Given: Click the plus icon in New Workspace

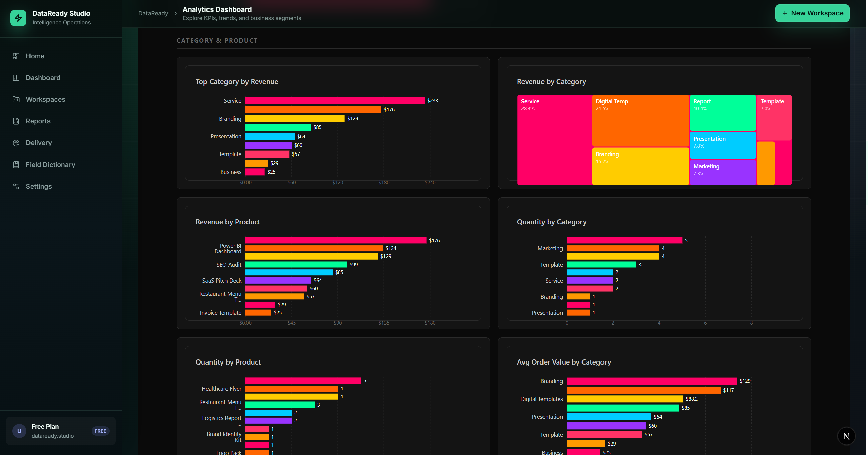Looking at the screenshot, I should coord(785,13).
